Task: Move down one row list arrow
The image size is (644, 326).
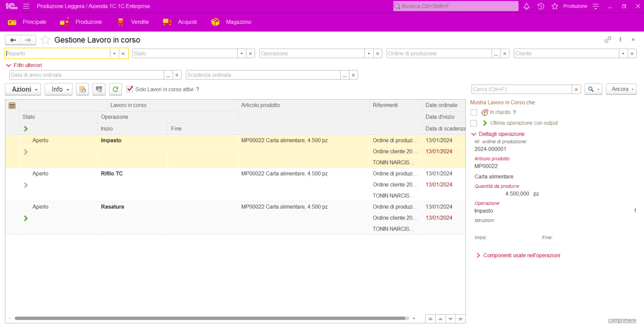Action: point(450,319)
